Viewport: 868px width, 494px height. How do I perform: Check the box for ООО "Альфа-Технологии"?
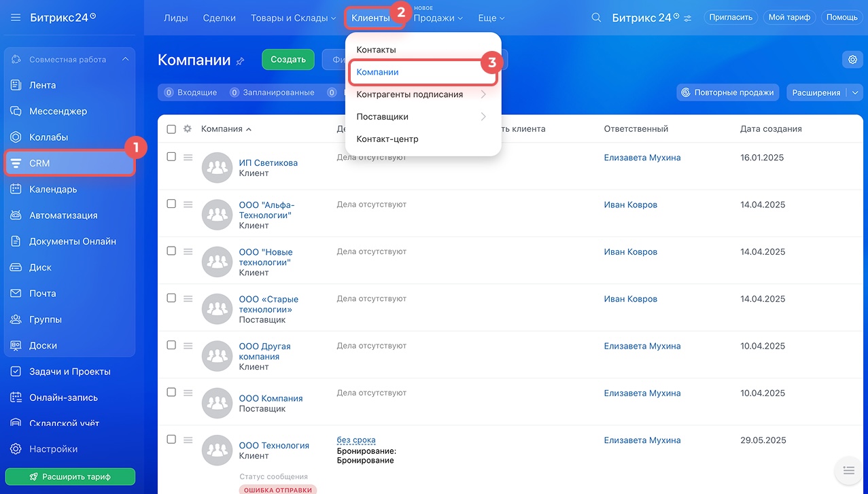coord(171,203)
